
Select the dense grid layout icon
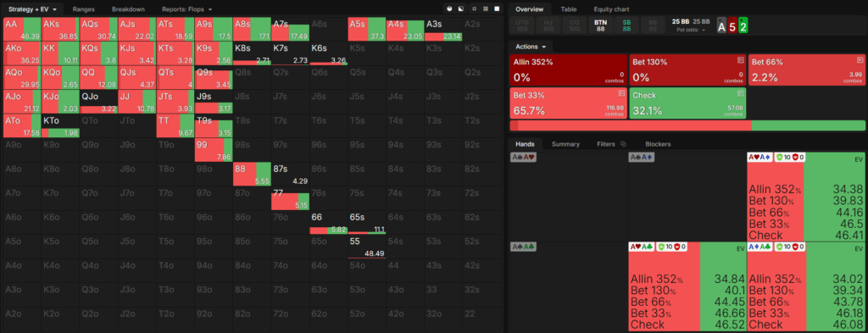point(486,8)
